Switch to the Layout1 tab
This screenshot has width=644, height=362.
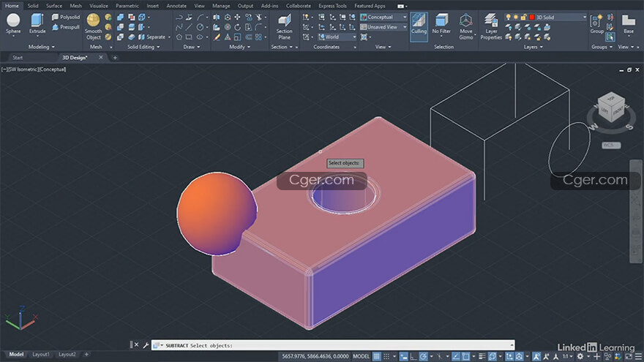pos(41,355)
